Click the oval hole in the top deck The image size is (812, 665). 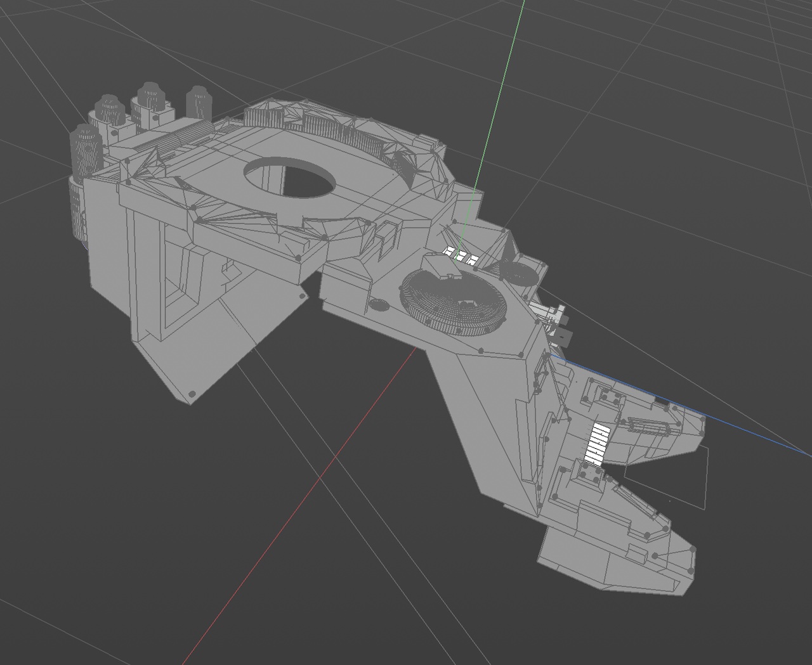pyautogui.click(x=290, y=177)
